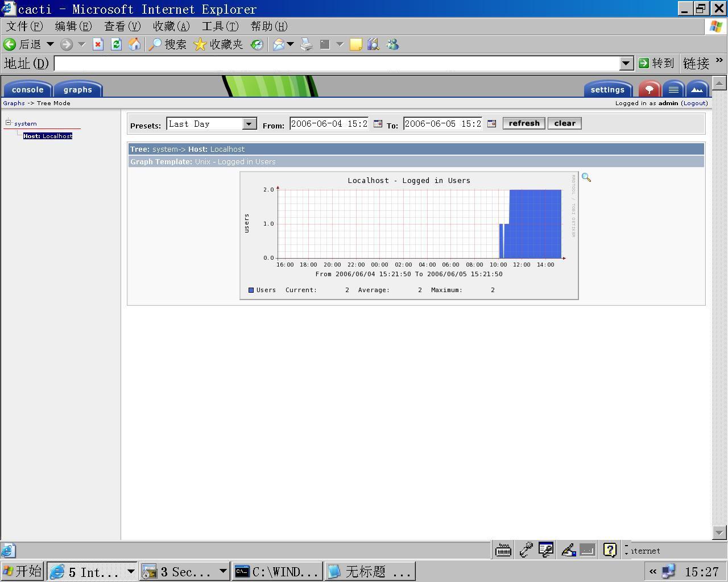
Task: Click the speech tools icon in language bar
Action: click(546, 550)
